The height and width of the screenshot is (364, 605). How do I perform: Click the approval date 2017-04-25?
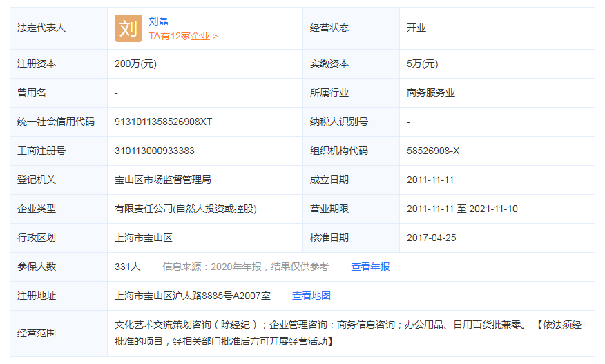tap(431, 238)
